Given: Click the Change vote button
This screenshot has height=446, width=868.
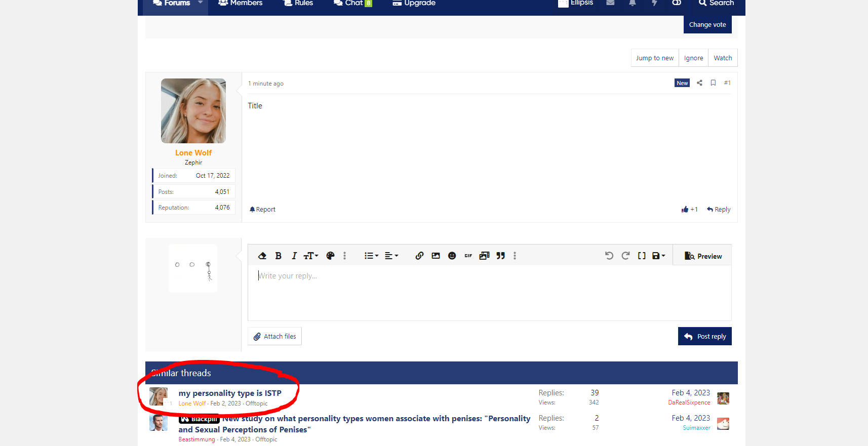Looking at the screenshot, I should (x=707, y=24).
